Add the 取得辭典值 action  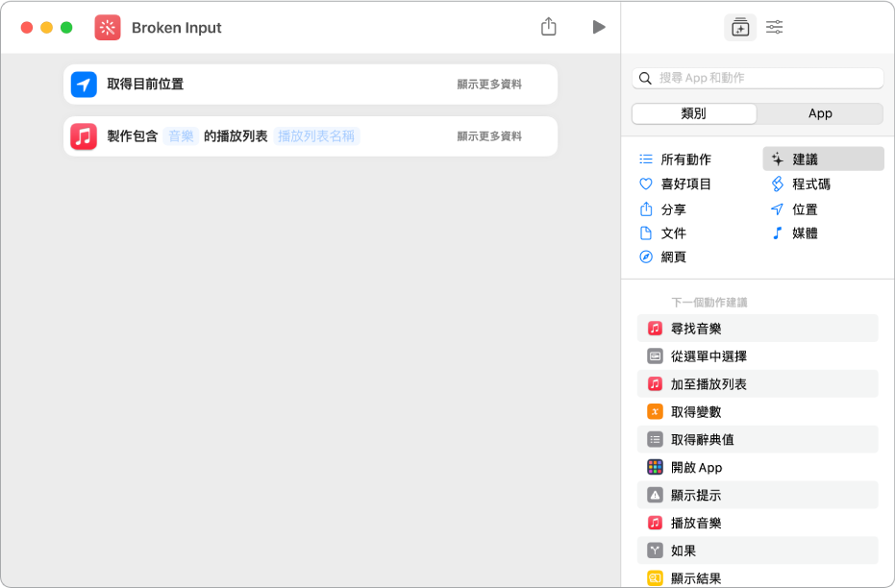tap(758, 440)
